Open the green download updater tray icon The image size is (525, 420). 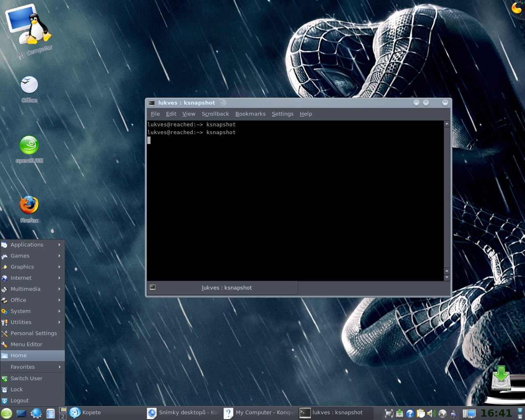pyautogui.click(x=399, y=413)
